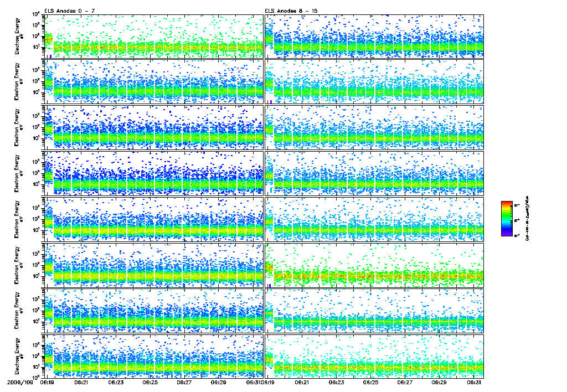
Task: Click the top spectrogram panel under ELS Anodes 0 - 7
Action: click(153, 36)
